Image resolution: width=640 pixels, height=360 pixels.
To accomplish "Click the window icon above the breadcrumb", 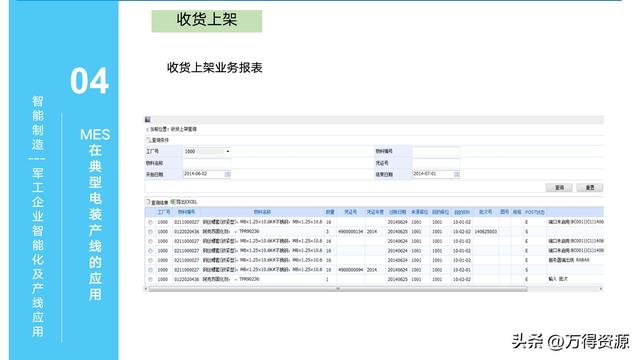I will 148,120.
